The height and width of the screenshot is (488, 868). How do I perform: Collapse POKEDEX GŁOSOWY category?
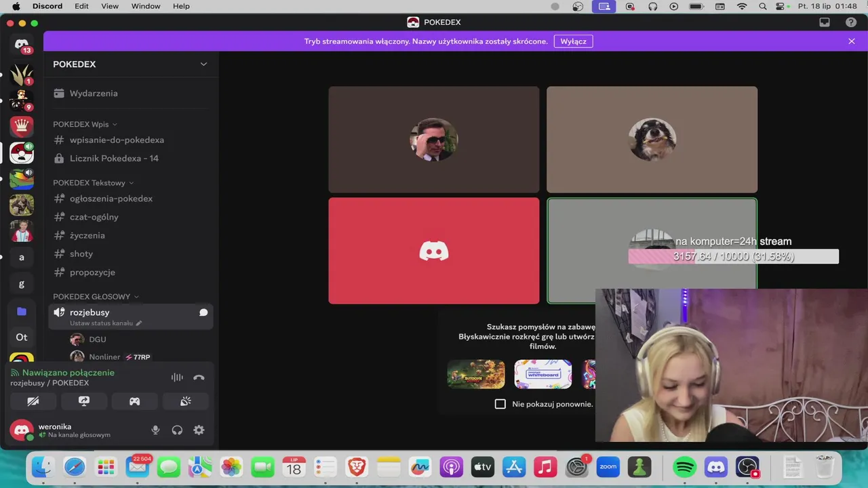[x=96, y=297]
